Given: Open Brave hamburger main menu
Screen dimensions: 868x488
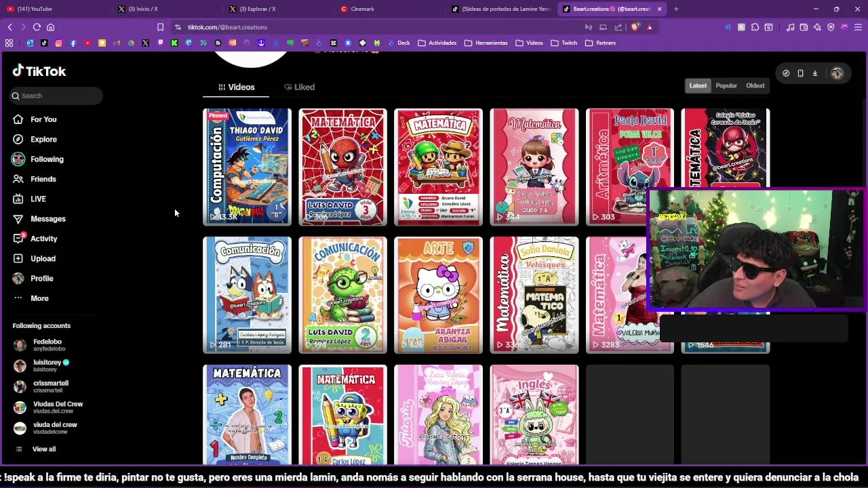Looking at the screenshot, I should 858,27.
